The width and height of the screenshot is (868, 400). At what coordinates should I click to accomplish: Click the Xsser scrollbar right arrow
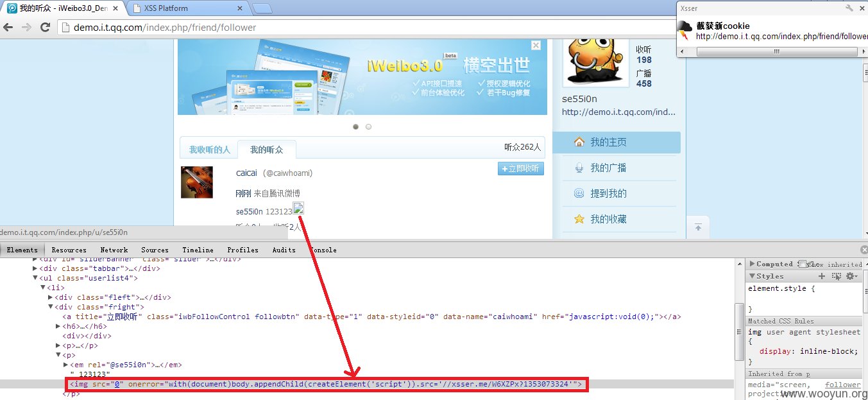pos(864,51)
